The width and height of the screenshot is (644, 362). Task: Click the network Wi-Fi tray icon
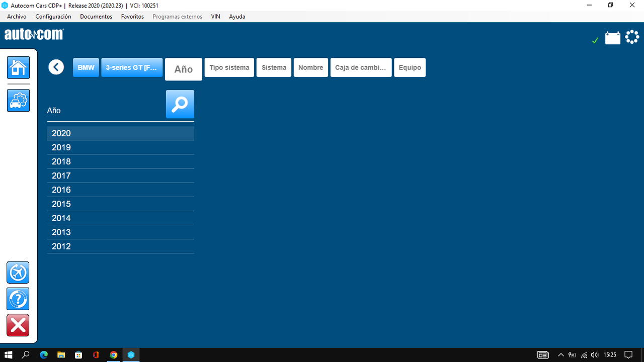[x=584, y=355]
